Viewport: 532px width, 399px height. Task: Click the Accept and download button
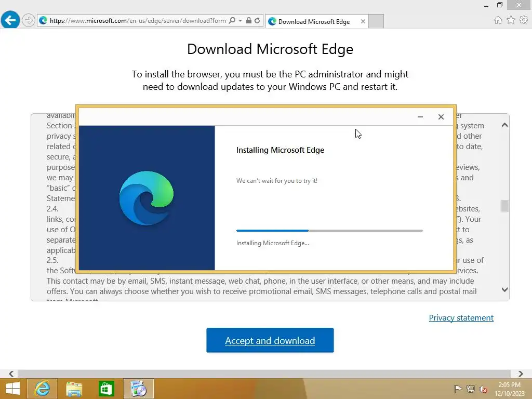[270, 340]
